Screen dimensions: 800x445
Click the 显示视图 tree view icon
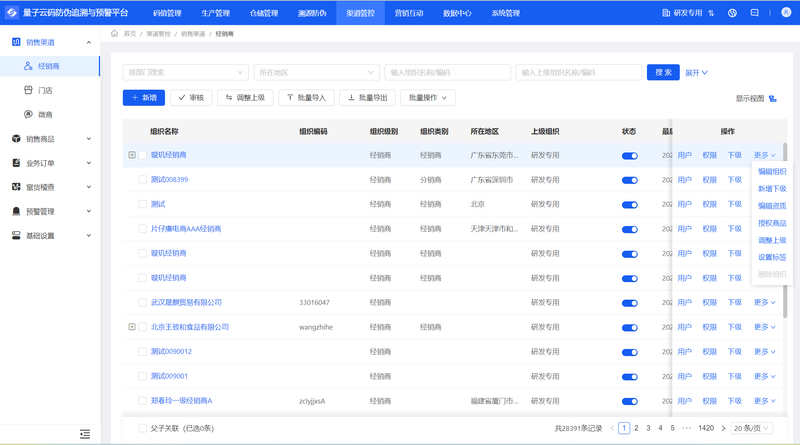point(772,98)
